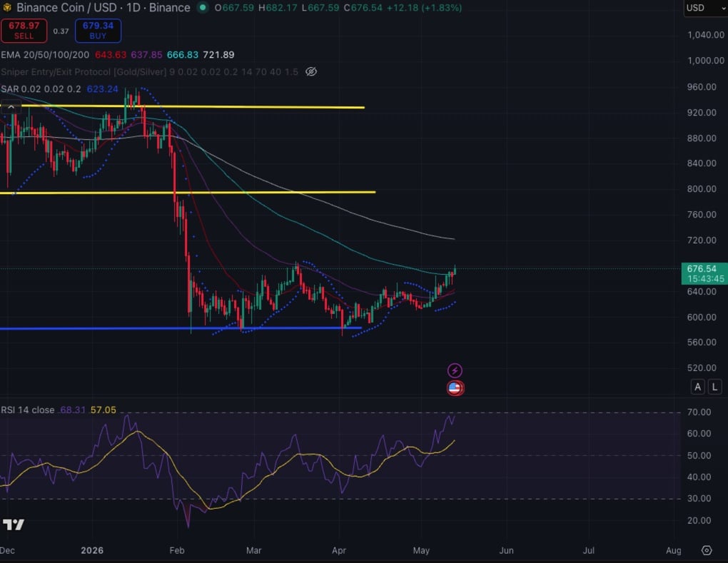This screenshot has height=563, width=728.
Task: Select the yellow horizontal line near 800
Action: click(x=188, y=192)
